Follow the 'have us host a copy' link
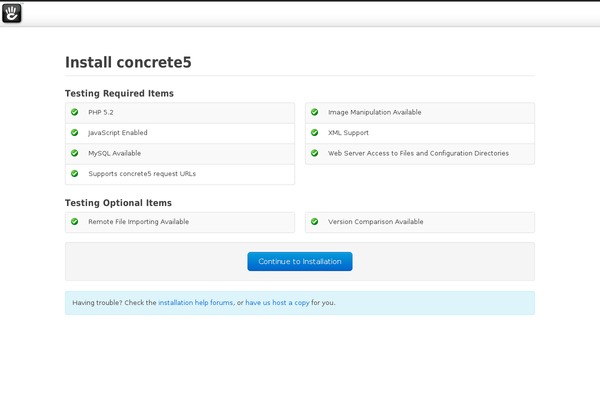This screenshot has height=400, width=600. pos(277,302)
